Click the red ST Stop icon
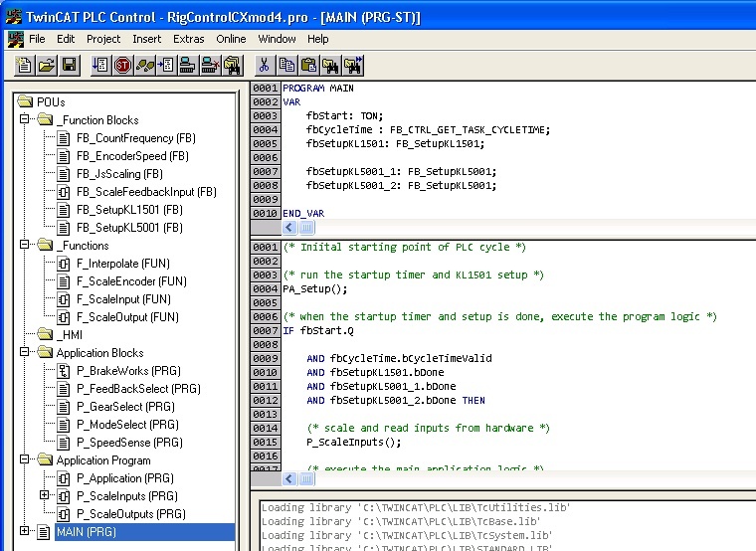The image size is (756, 551). click(x=122, y=65)
